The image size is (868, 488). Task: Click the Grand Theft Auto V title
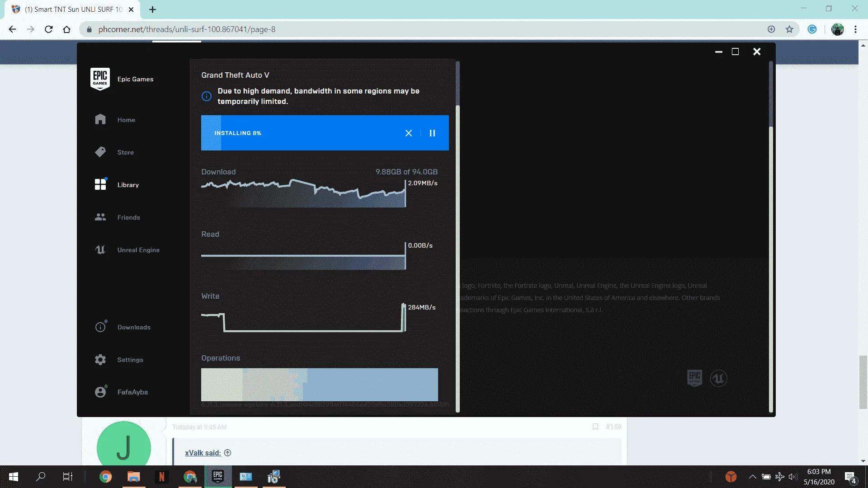tap(235, 75)
